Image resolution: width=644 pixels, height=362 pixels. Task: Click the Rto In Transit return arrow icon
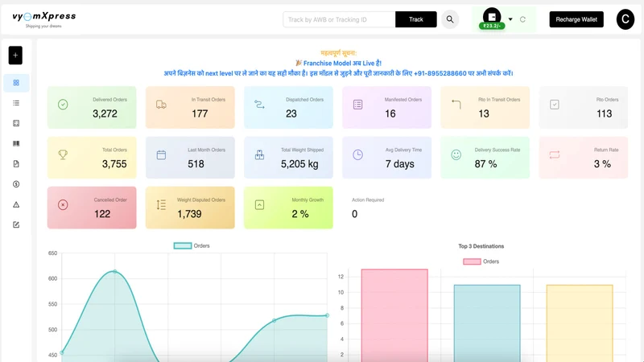tap(456, 105)
